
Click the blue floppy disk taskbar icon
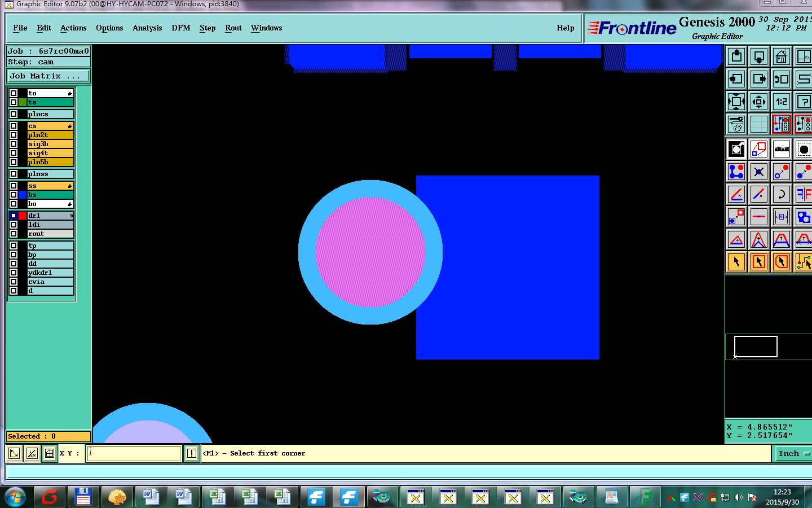(83, 497)
